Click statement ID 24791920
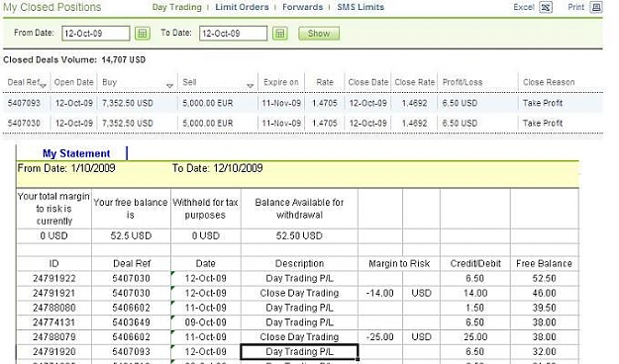The width and height of the screenshot is (619, 364). (54, 351)
